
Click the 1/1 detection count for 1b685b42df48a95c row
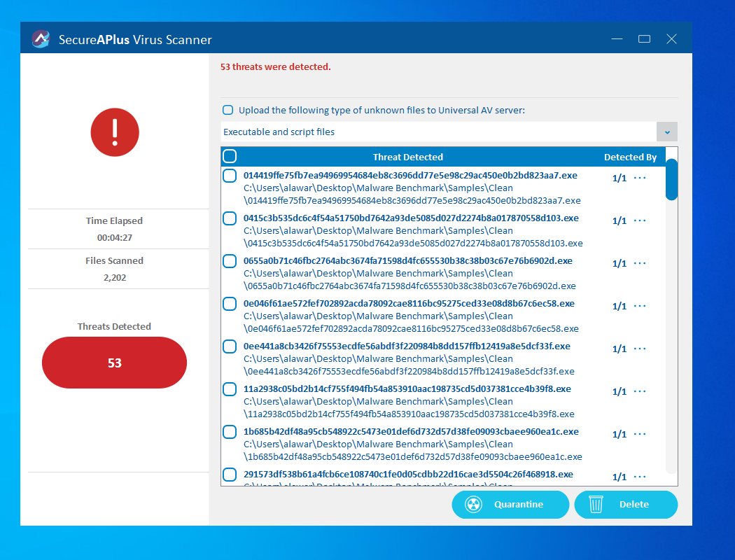[619, 434]
